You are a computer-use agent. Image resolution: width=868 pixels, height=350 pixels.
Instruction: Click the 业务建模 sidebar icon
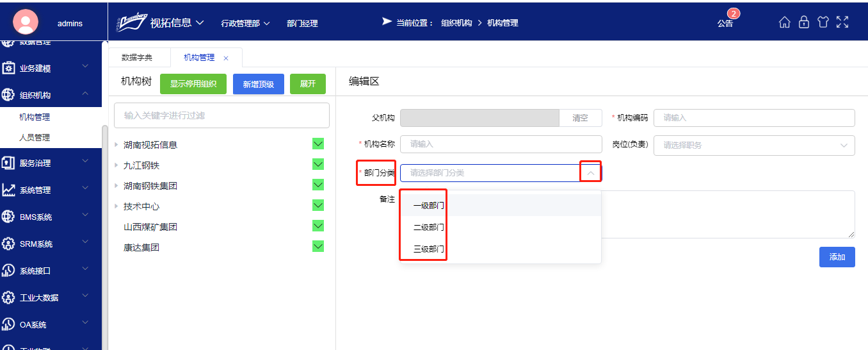tap(8, 68)
